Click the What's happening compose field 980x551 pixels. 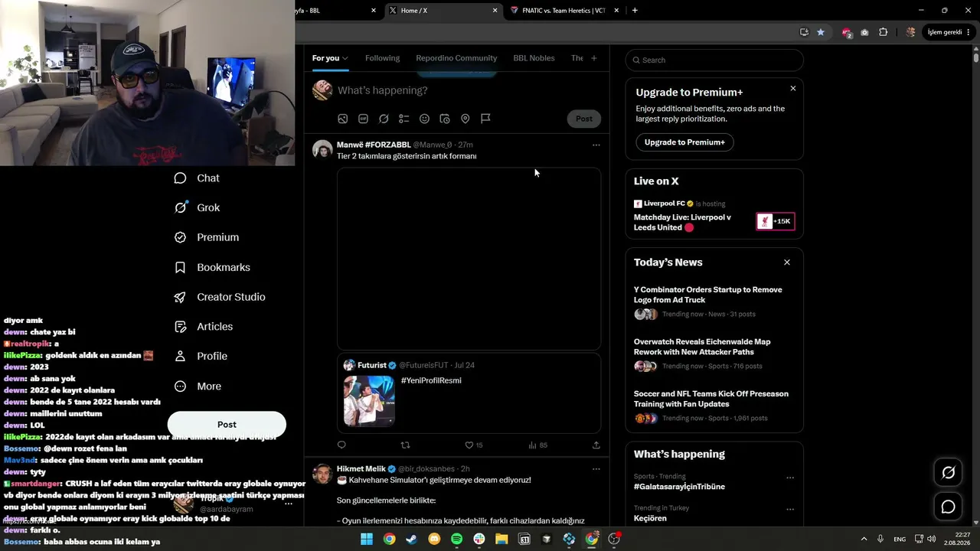click(x=467, y=90)
